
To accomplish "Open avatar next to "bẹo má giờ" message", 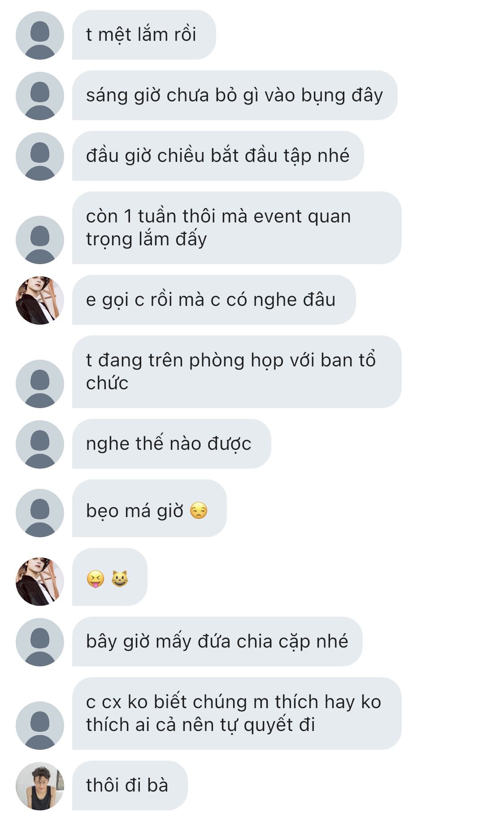I will coord(40,513).
